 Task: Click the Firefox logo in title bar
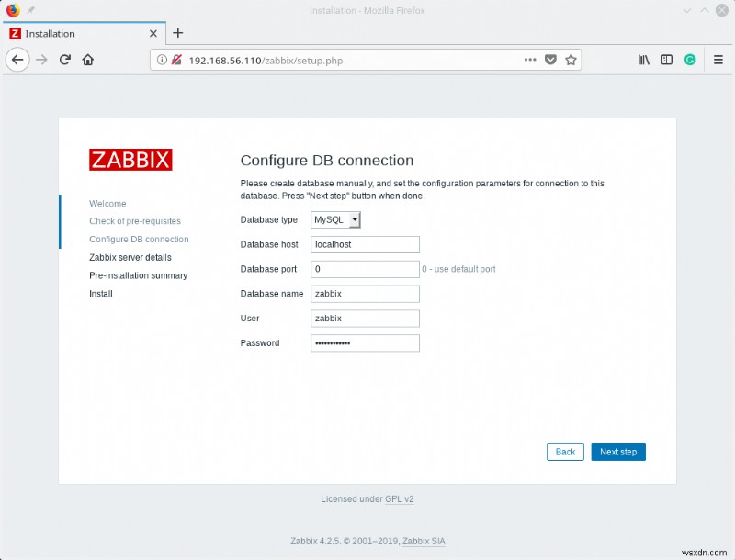(13, 10)
